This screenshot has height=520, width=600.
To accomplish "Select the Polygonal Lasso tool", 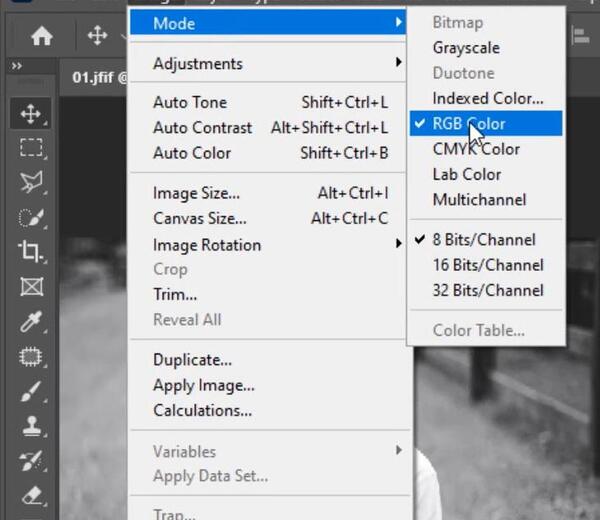I will [31, 182].
